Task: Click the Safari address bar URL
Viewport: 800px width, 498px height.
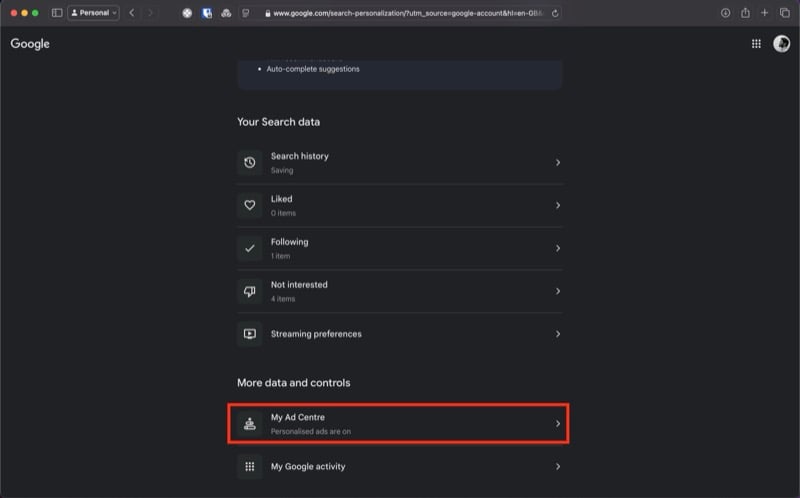Action: pyautogui.click(x=408, y=13)
